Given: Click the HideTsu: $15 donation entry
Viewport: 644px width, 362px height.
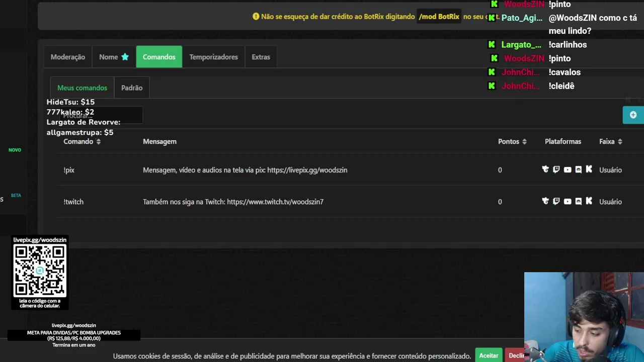Looking at the screenshot, I should tap(70, 102).
